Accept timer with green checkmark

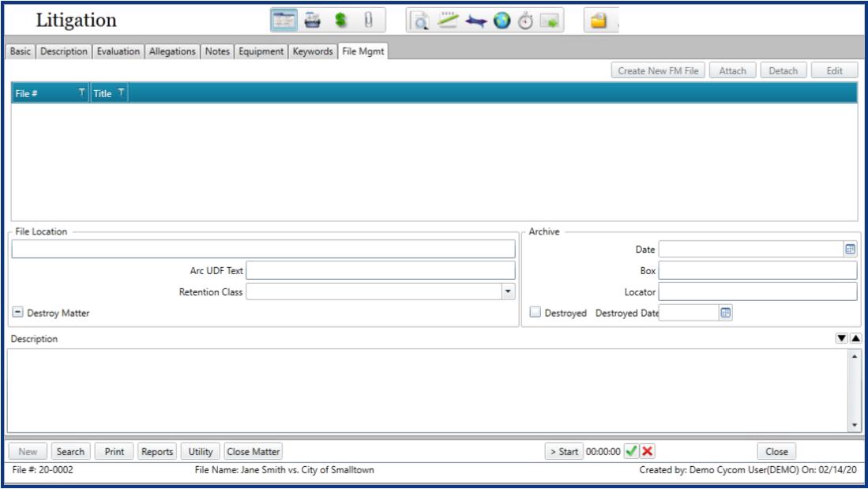[631, 451]
